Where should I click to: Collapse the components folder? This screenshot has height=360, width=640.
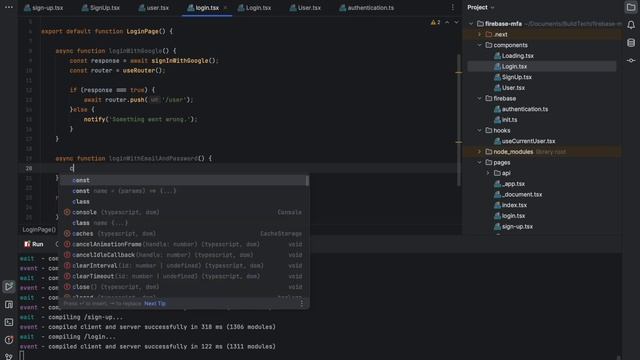click(x=480, y=45)
